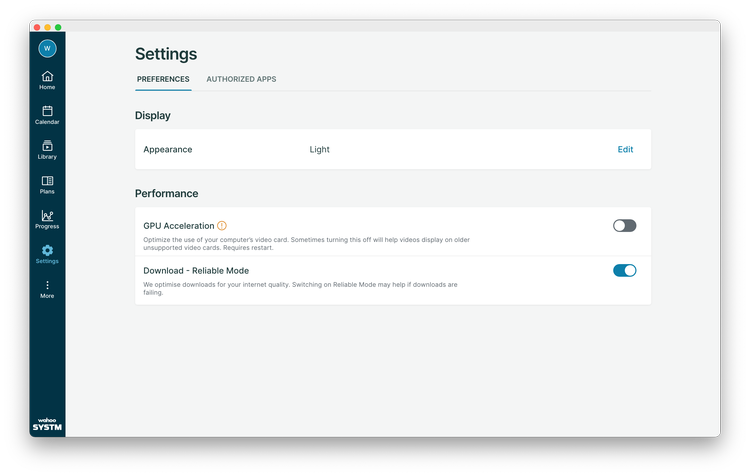Open the Library section
This screenshot has height=476, width=750.
click(x=47, y=150)
